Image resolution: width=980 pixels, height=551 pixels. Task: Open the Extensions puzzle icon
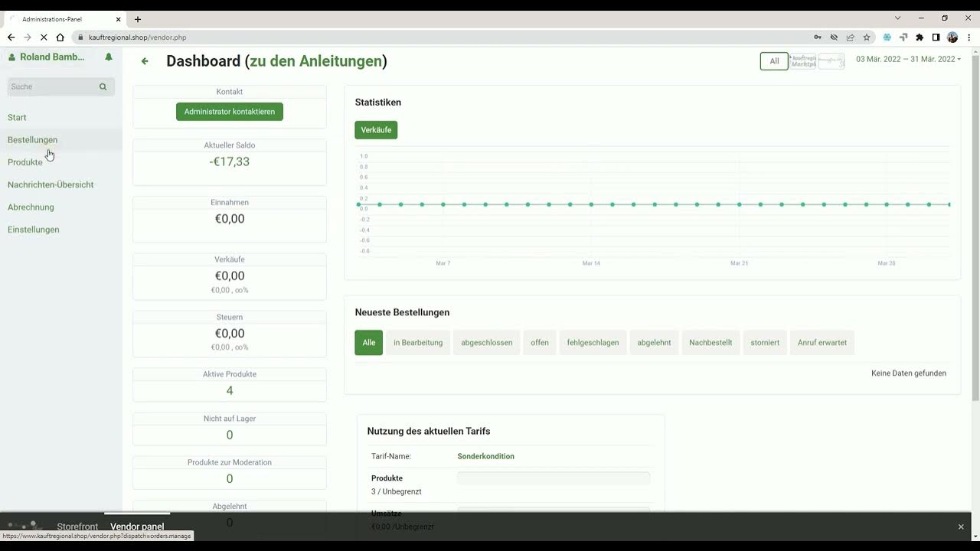click(x=920, y=37)
